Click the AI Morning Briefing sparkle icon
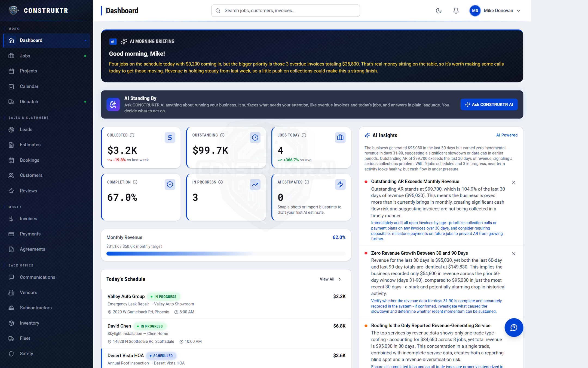This screenshot has width=588, height=368. [124, 41]
